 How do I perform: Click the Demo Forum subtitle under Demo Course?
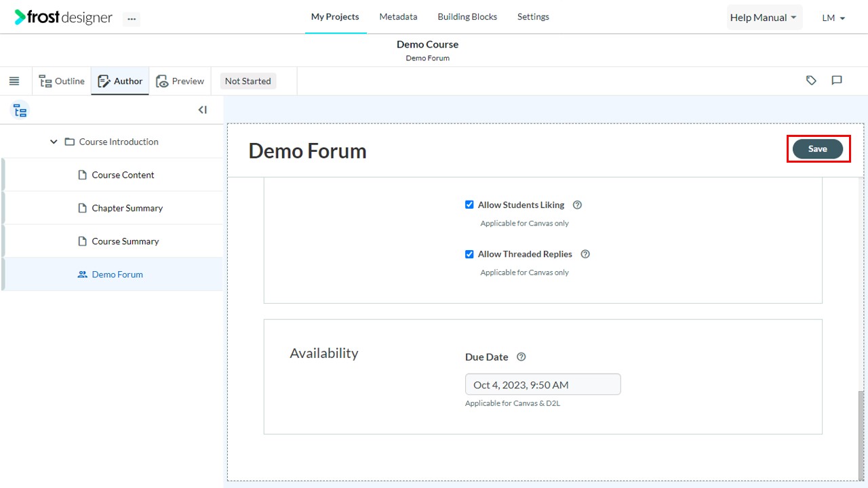tap(427, 58)
